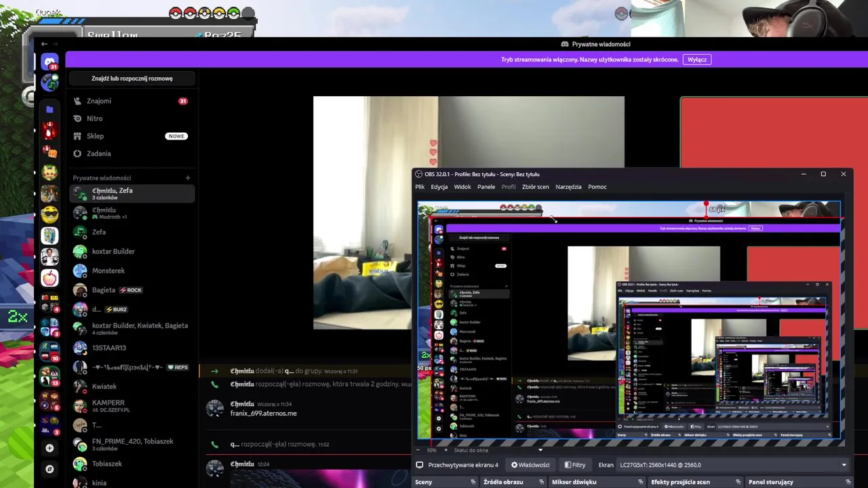The image size is (868, 488).
Task: Open the Widok menu in OBS
Action: tap(462, 187)
